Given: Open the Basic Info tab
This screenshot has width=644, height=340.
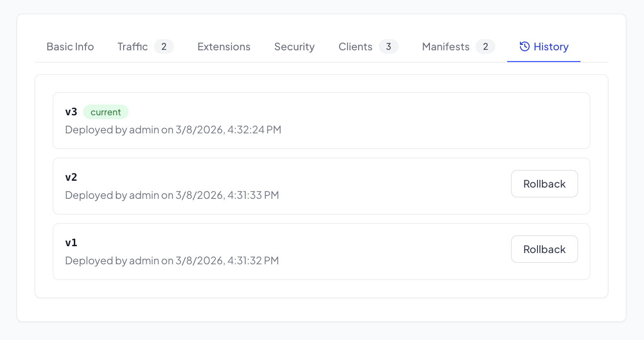Looking at the screenshot, I should click(x=70, y=47).
